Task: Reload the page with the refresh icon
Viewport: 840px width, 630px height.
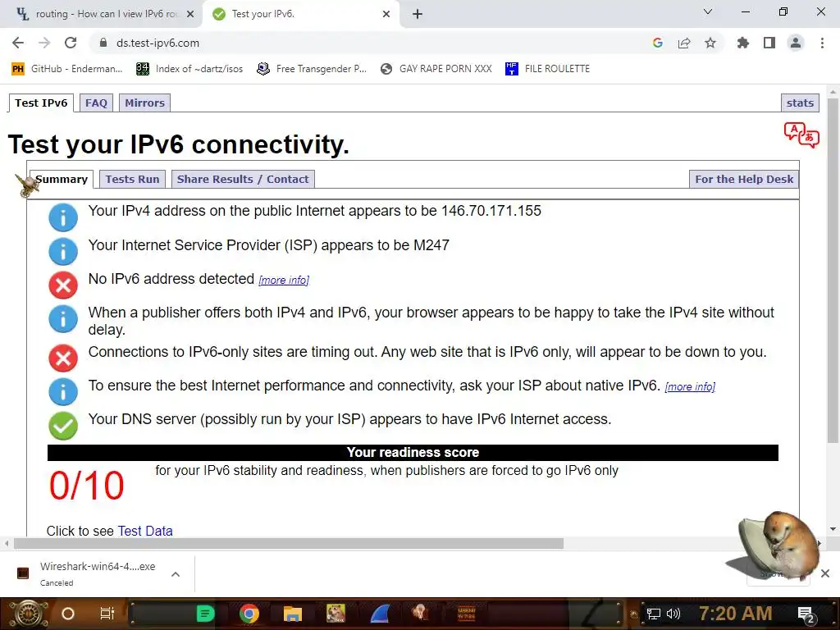Action: (71, 43)
